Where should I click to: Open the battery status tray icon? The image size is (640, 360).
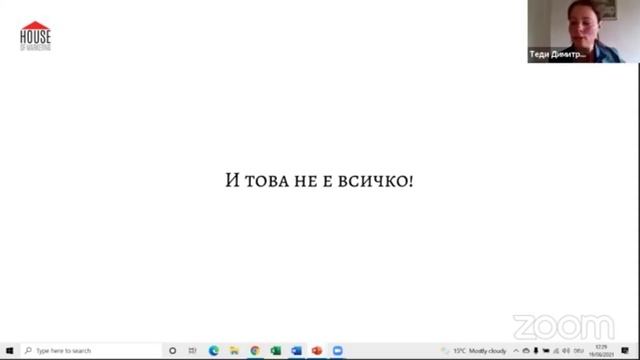(546, 351)
